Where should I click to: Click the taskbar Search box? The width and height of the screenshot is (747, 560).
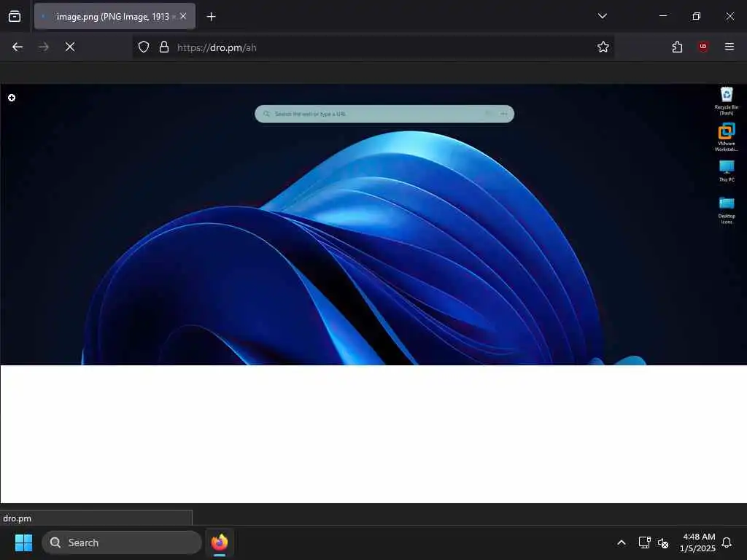click(122, 542)
